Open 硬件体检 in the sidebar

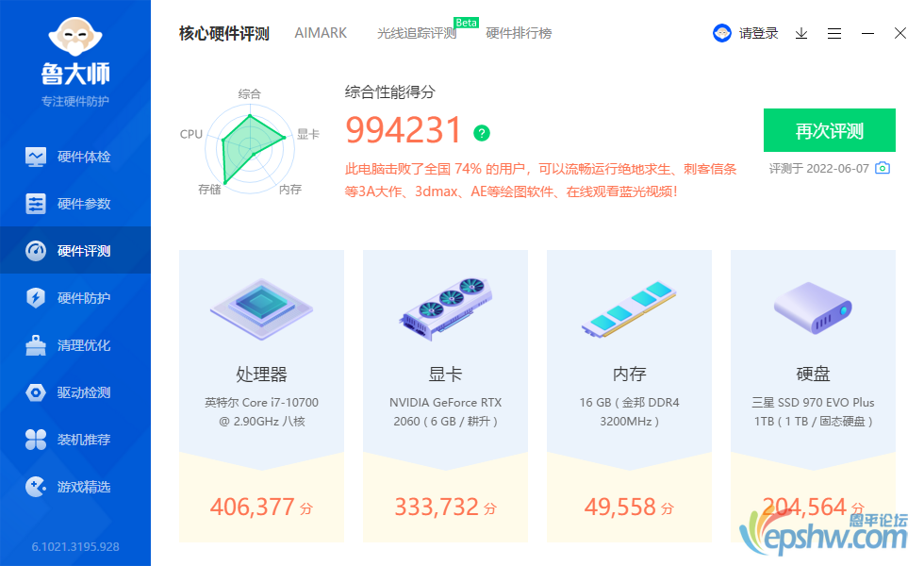coord(75,157)
